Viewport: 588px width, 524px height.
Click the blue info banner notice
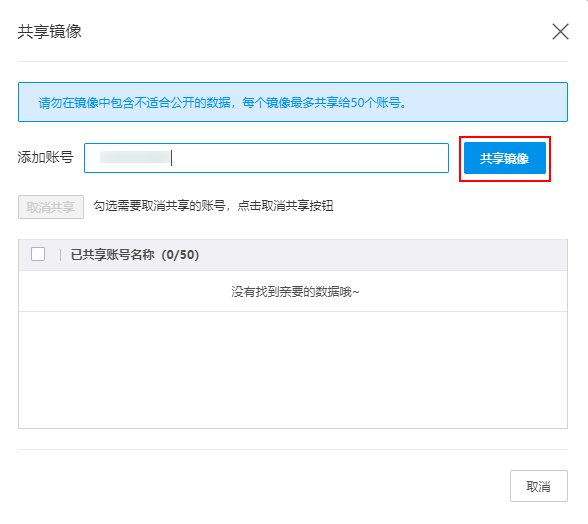click(x=293, y=102)
